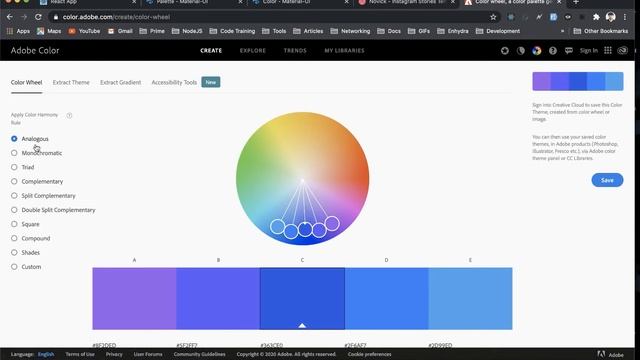Open the Maps bookmark

[x=49, y=31]
